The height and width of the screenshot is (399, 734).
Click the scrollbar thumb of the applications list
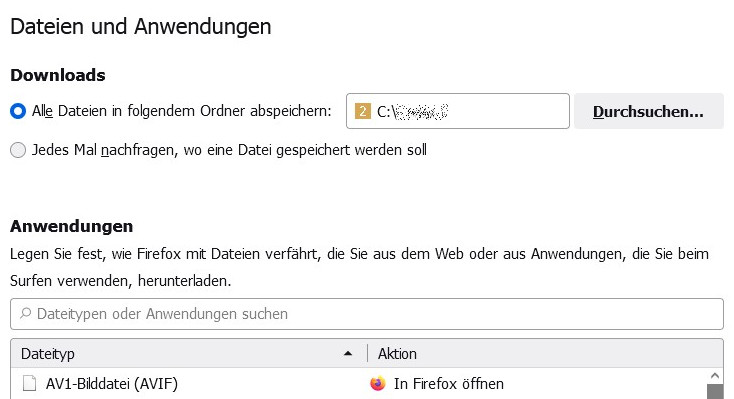click(715, 392)
